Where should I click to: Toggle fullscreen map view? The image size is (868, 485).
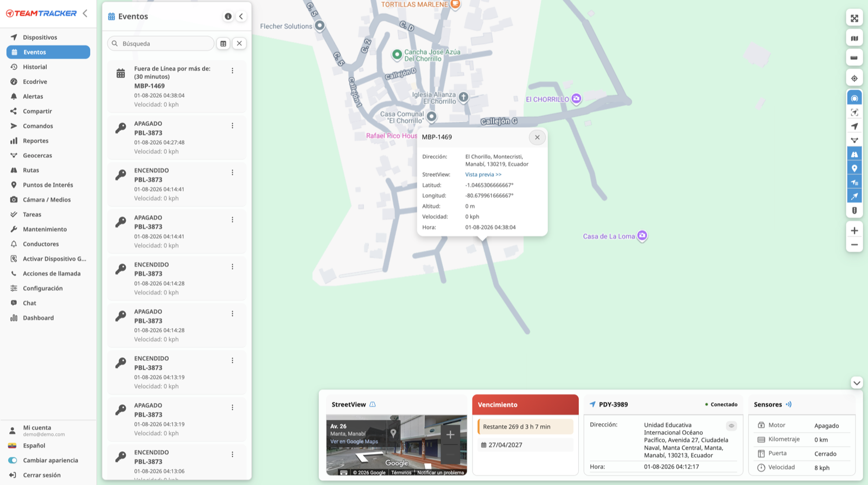coord(854,18)
